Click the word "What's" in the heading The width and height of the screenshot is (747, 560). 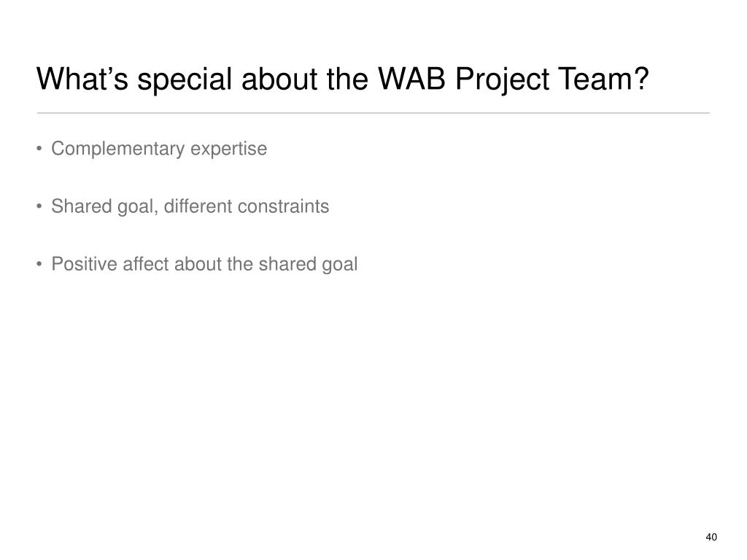point(82,78)
